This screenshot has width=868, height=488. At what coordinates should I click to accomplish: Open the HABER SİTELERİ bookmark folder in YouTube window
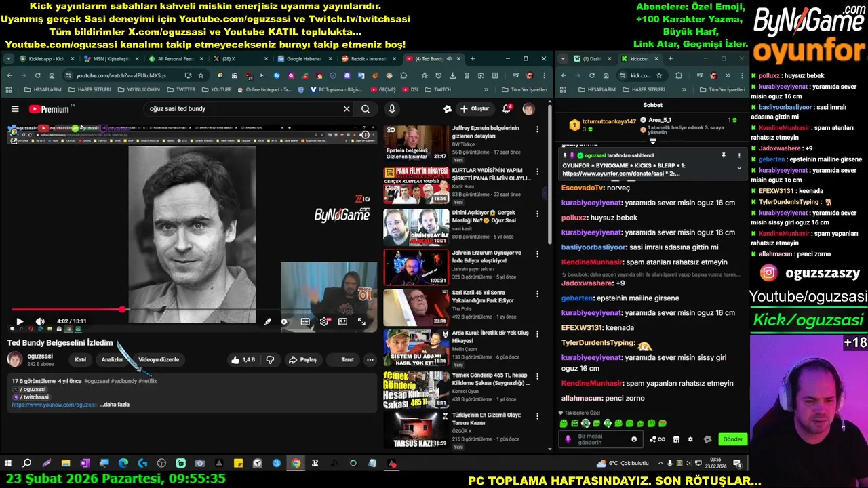(90, 89)
